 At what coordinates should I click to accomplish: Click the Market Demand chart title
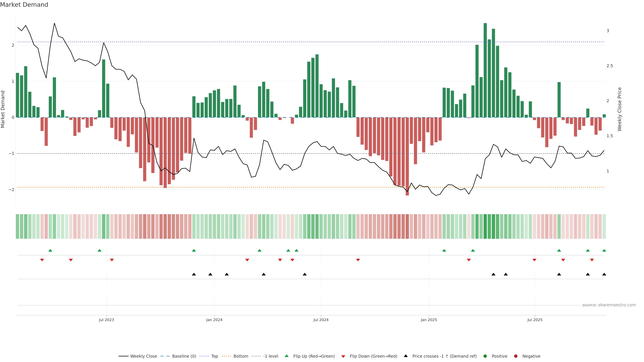point(24,5)
